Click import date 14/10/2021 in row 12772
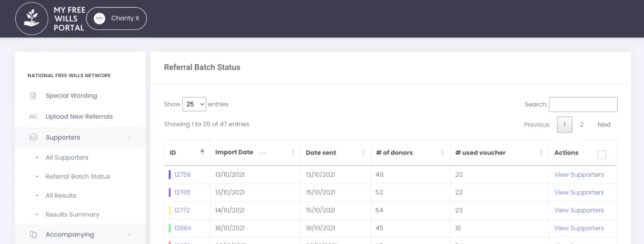 click(x=230, y=210)
